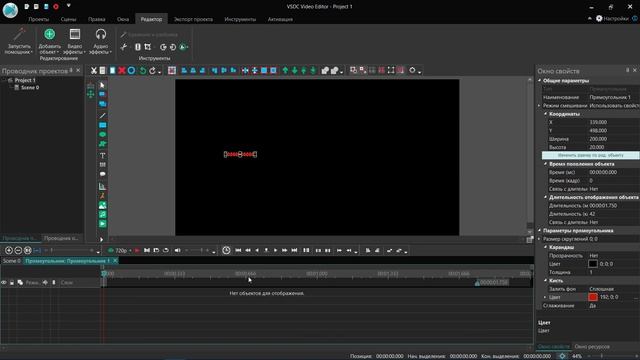This screenshot has height=360, width=640.
Task: Collapse the Coordinates section
Action: point(545,114)
